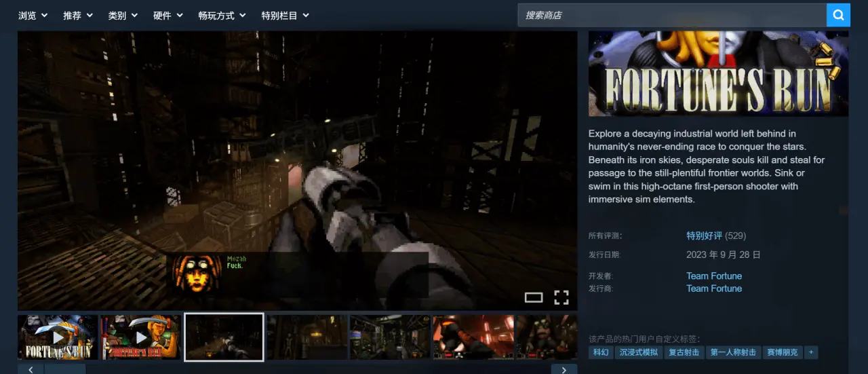868x374 pixels.
Task: Open the 推荐 dropdown menu
Action: tap(78, 16)
